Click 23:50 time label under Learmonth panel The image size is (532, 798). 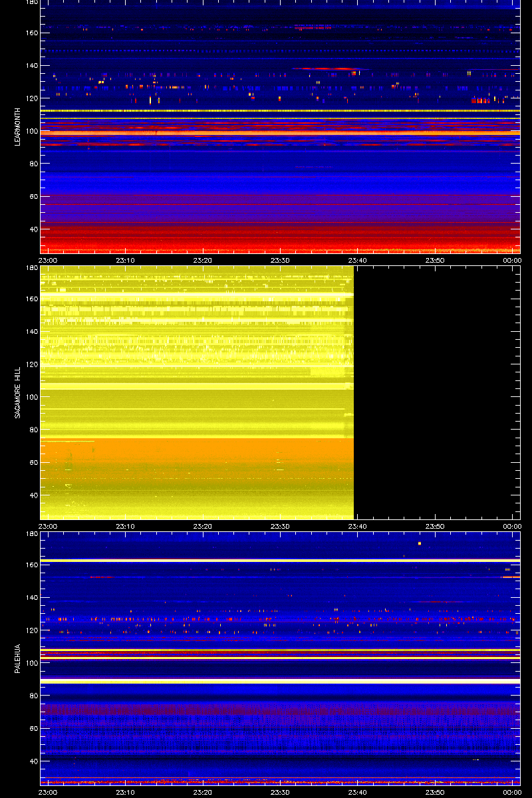[435, 261]
